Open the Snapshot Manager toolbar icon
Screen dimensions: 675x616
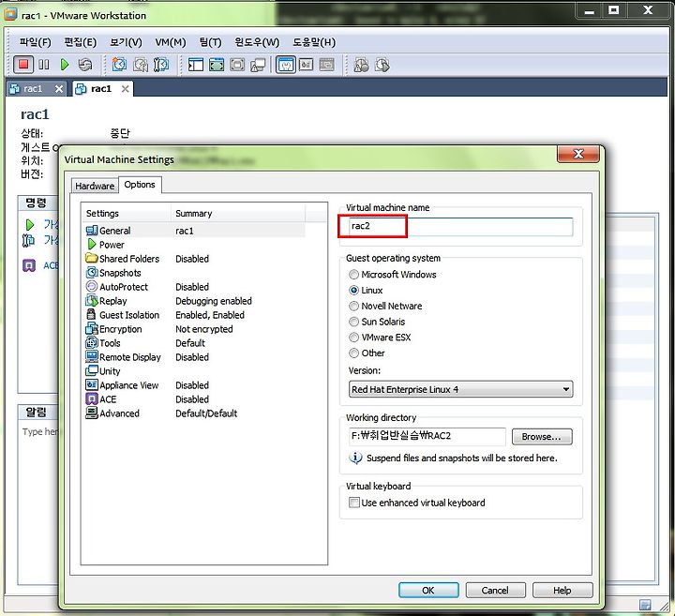(161, 65)
